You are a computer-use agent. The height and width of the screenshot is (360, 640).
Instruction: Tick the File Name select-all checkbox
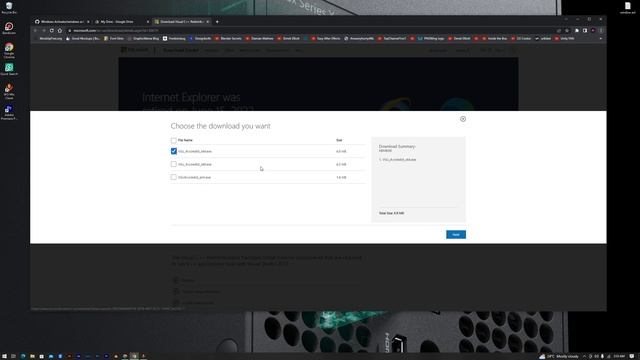click(x=173, y=140)
